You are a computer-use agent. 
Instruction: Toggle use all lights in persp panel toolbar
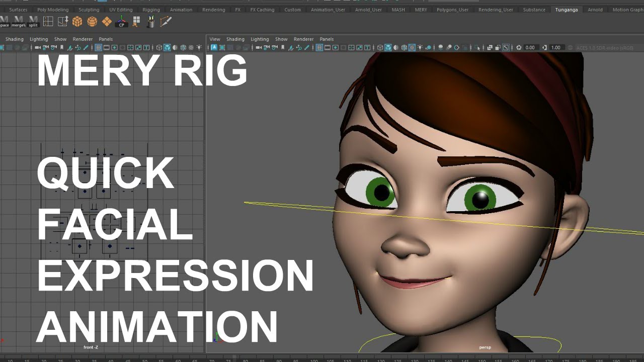pyautogui.click(x=420, y=48)
